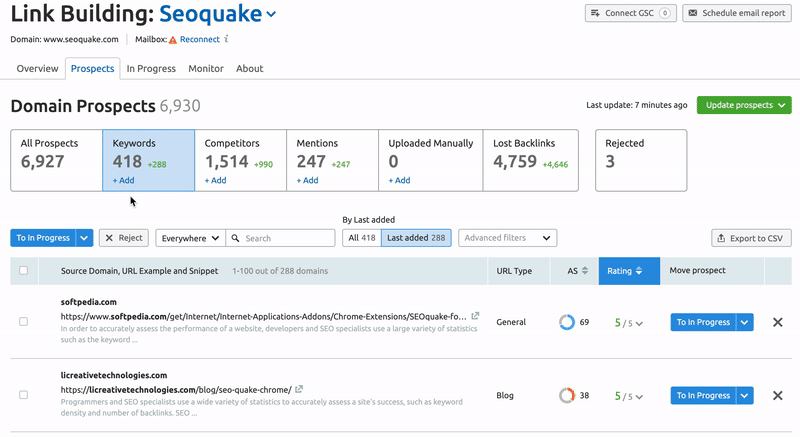The image size is (800, 437).
Task: Select the Lost Backlinks 4,759 card
Action: pyautogui.click(x=531, y=160)
